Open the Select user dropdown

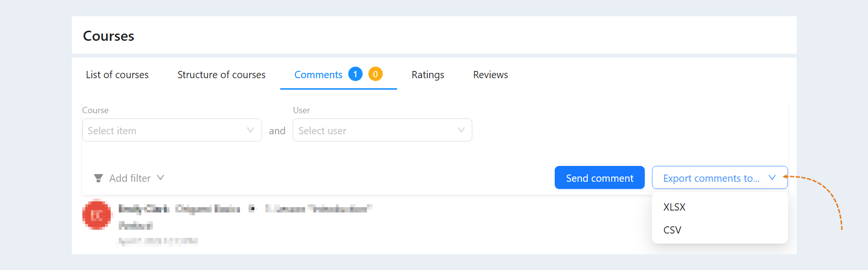[382, 130]
